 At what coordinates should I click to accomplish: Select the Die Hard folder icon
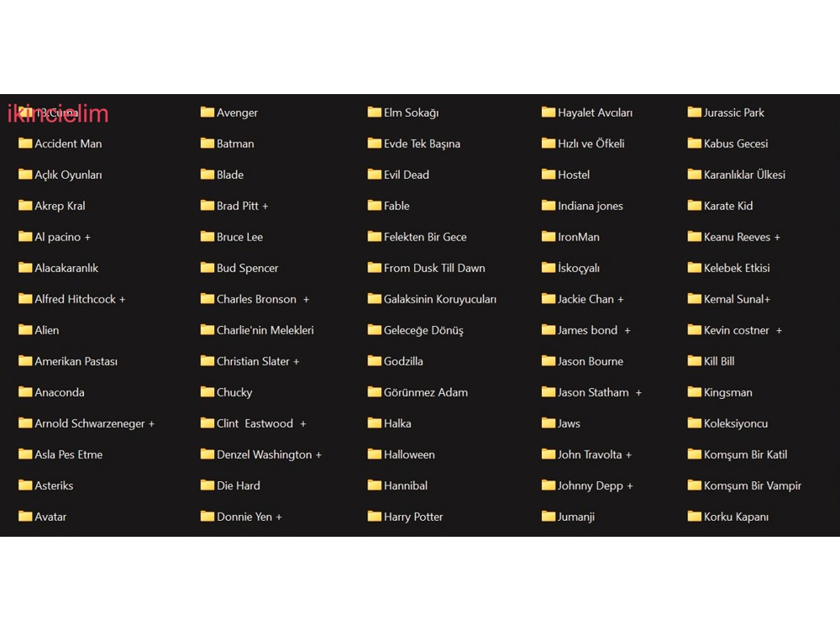click(207, 486)
